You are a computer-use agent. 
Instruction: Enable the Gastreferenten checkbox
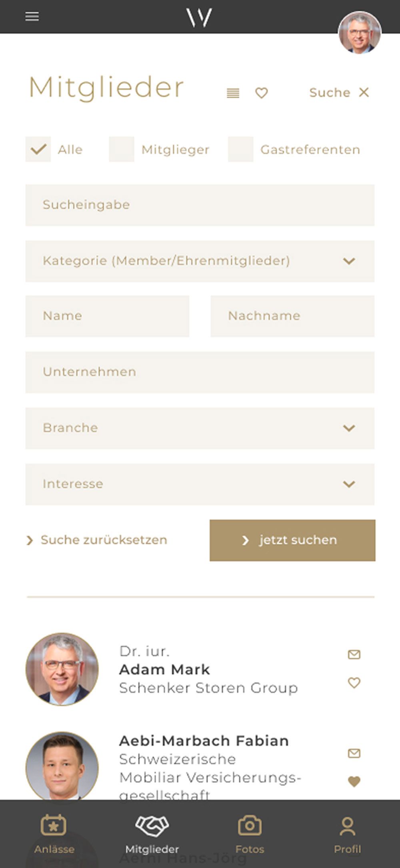tap(240, 149)
